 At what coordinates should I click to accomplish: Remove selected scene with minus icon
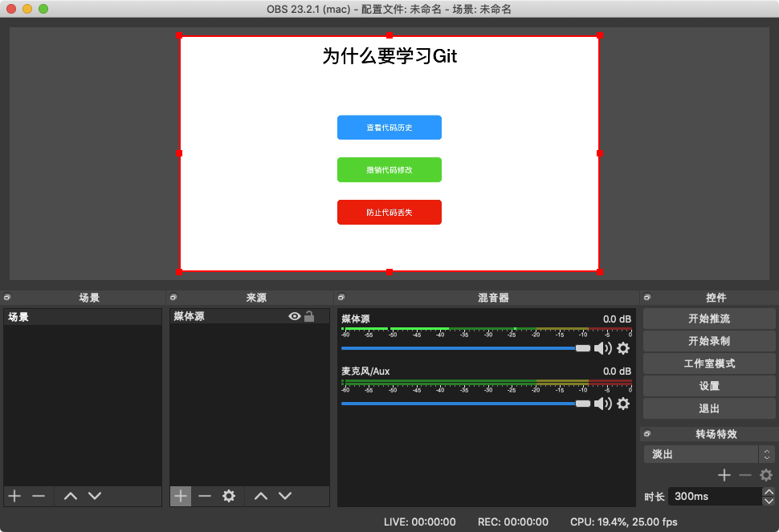39,496
